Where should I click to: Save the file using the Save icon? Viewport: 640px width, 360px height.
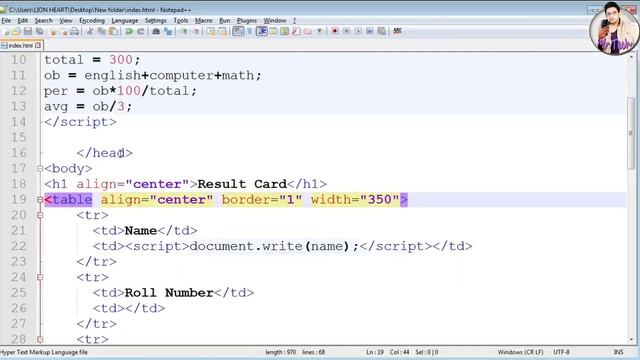click(x=28, y=31)
